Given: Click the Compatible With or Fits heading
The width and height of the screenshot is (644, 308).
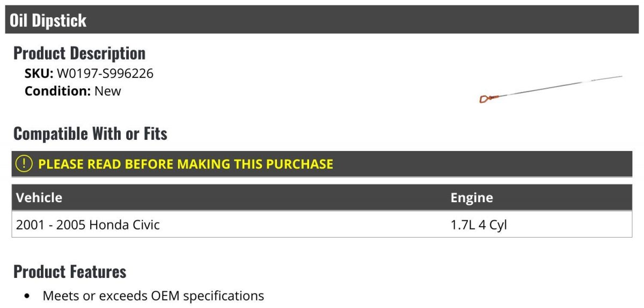Looking at the screenshot, I should coord(90,133).
